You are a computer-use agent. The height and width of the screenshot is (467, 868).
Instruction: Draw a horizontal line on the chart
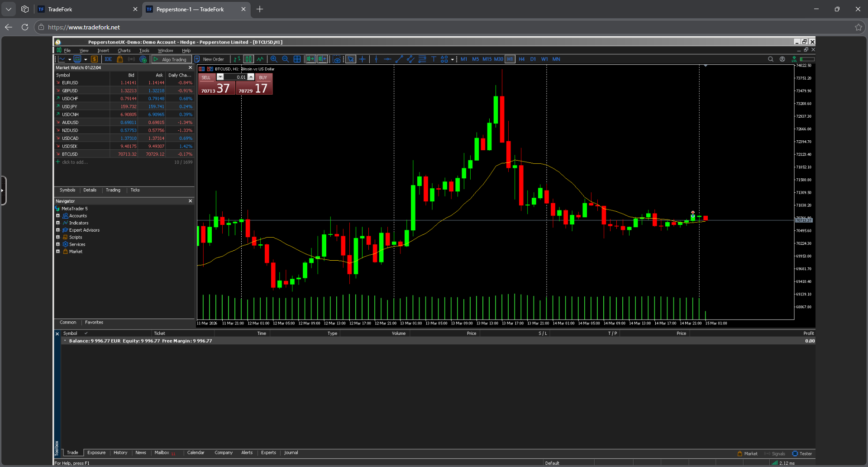click(388, 59)
